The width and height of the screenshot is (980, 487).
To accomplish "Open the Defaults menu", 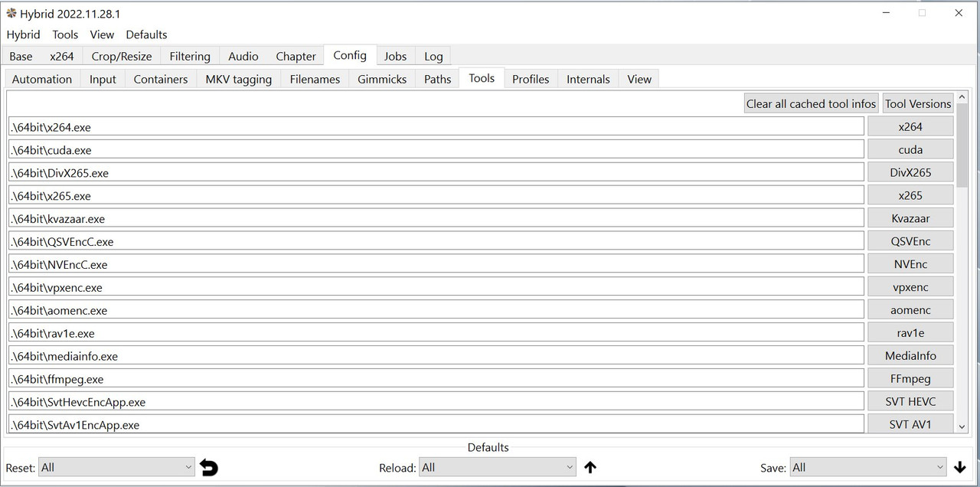I will coord(146,34).
